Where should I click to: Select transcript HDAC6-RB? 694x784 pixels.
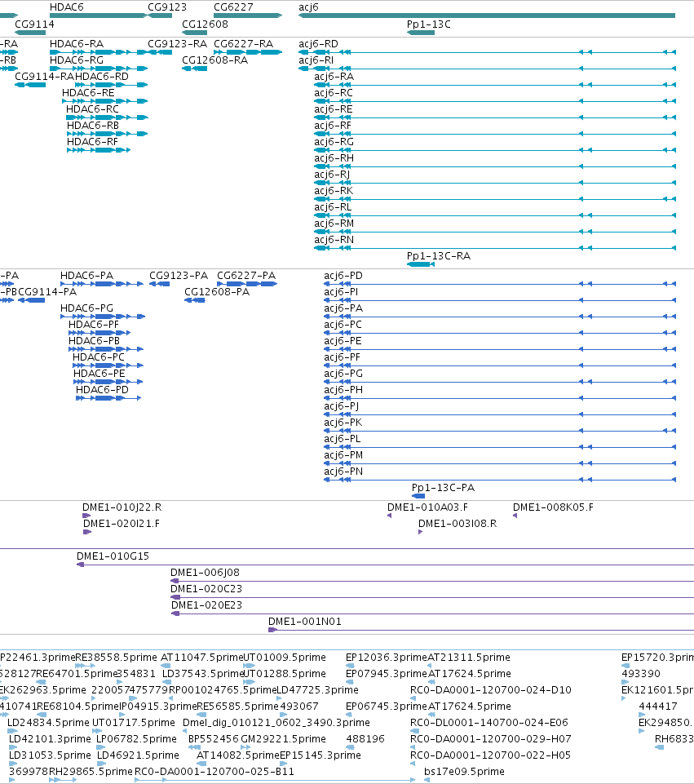(93, 125)
